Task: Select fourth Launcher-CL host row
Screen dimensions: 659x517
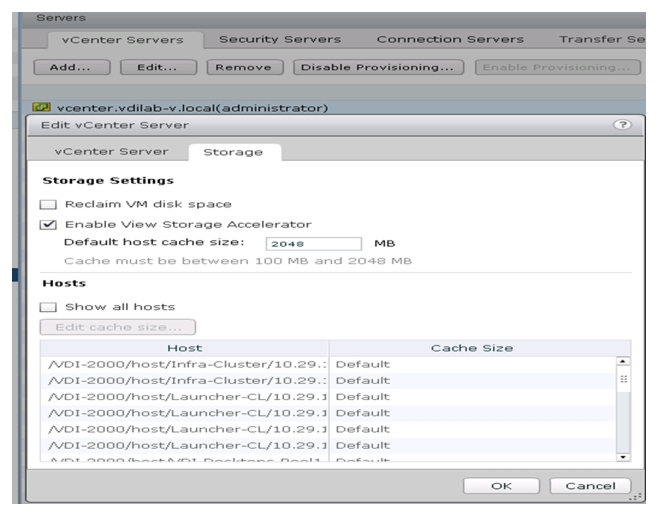Action: pos(328,446)
